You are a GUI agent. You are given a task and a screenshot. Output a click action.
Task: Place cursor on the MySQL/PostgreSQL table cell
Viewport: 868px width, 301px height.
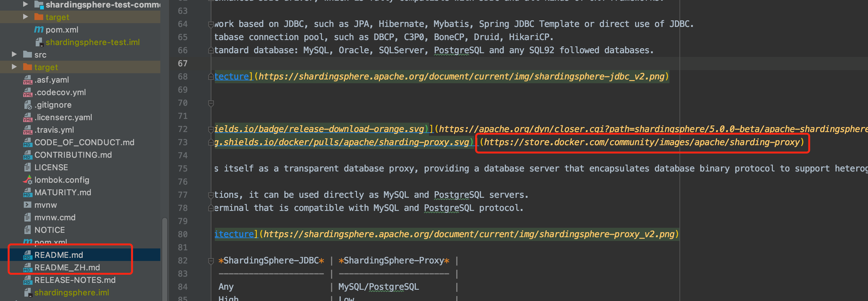(379, 287)
